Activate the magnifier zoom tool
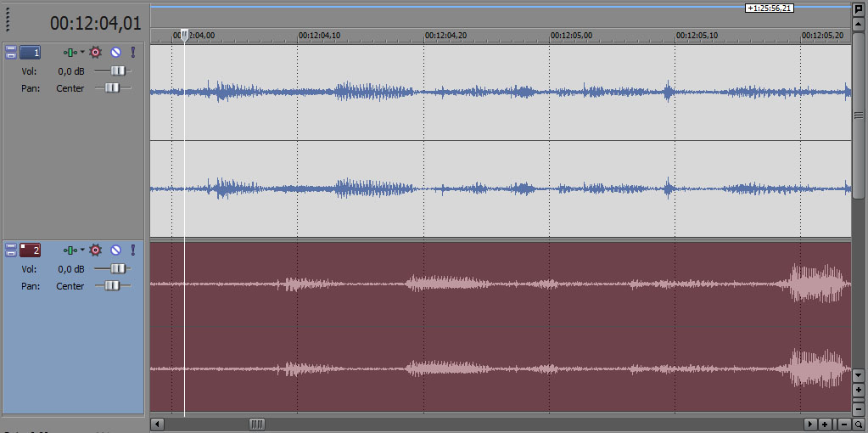 click(x=858, y=425)
